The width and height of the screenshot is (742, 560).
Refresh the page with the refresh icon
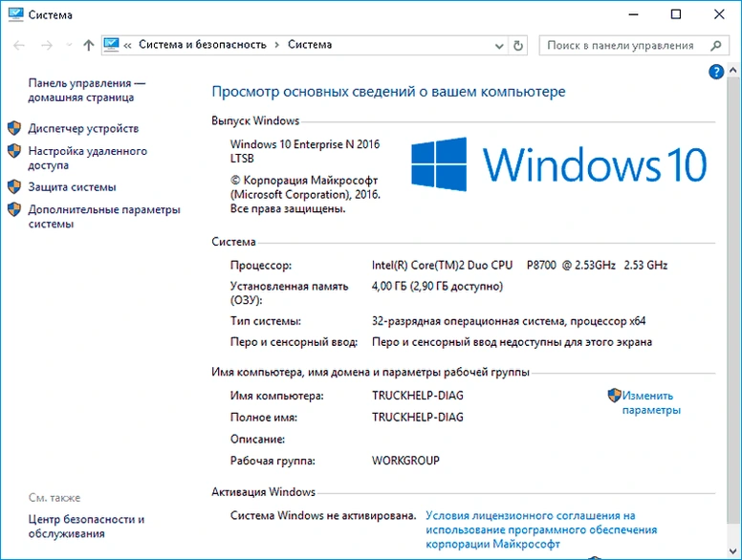click(518, 46)
